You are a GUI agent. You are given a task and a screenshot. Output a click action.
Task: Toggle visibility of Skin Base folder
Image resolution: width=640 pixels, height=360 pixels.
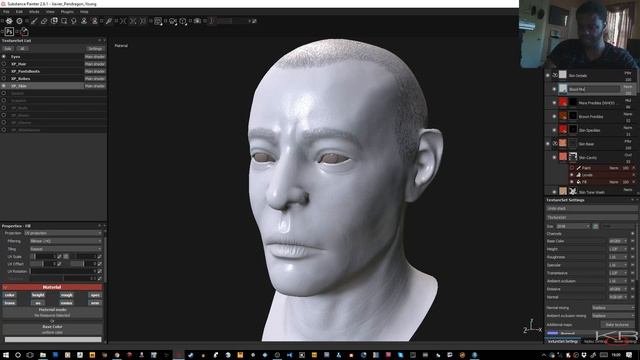pyautogui.click(x=548, y=144)
